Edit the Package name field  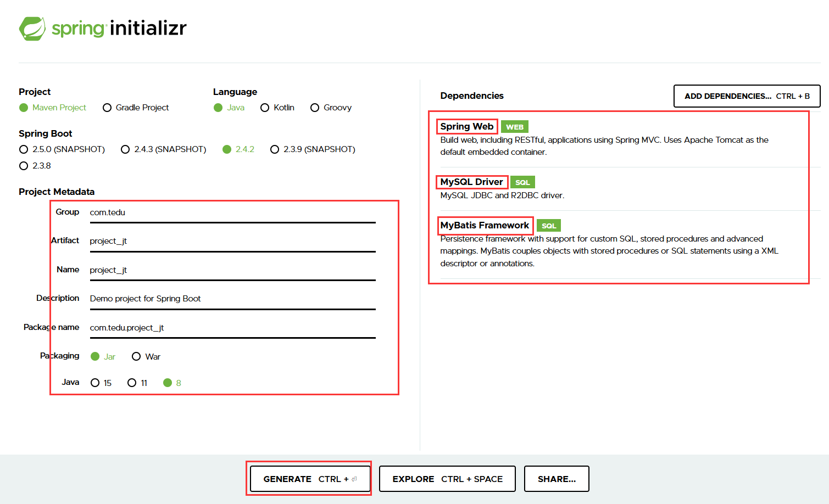[x=233, y=328]
